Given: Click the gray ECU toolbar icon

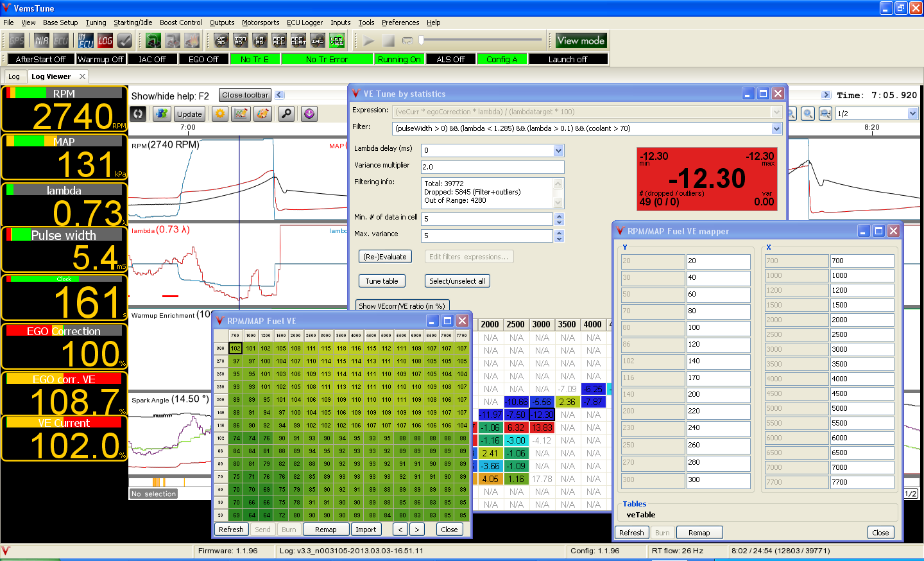Looking at the screenshot, I should point(61,41).
